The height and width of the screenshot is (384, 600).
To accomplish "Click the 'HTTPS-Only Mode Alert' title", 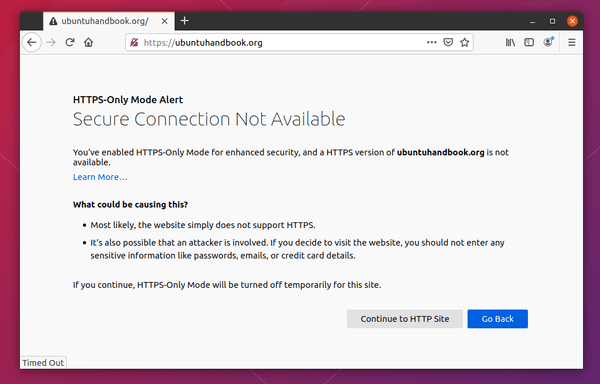I will point(128,100).
